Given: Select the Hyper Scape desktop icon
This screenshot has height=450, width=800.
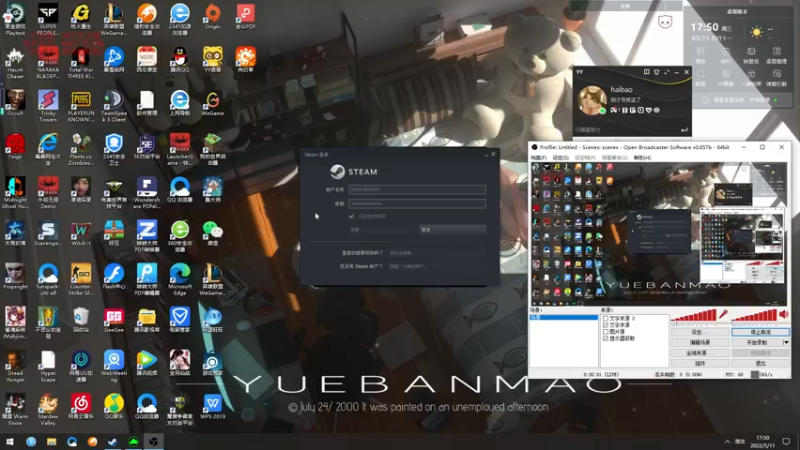Looking at the screenshot, I should click(48, 366).
